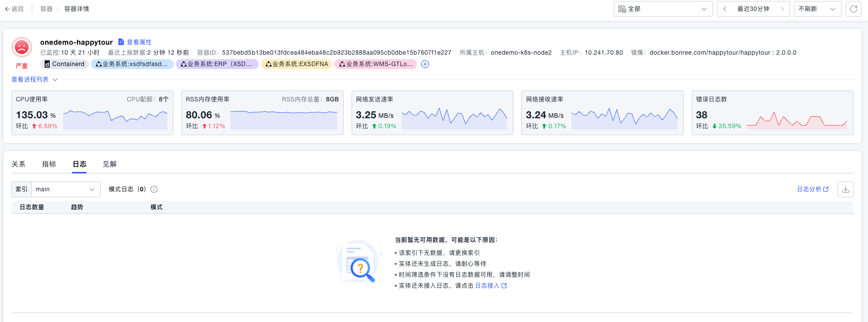Click the 业务系统:EXSDFNA tag
The height and width of the screenshot is (322, 868).
[x=296, y=64]
